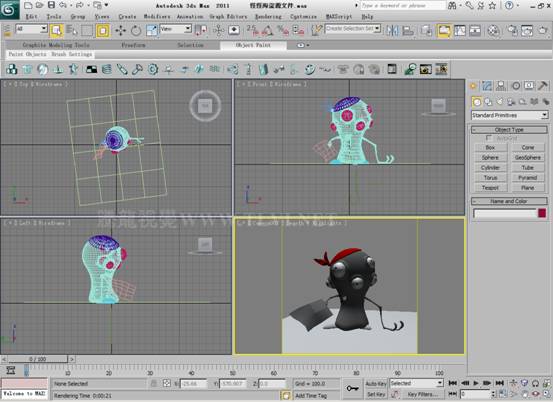Choose the Select and Scale tool
Image resolution: width=553 pixels, height=402 pixels.
click(x=151, y=31)
